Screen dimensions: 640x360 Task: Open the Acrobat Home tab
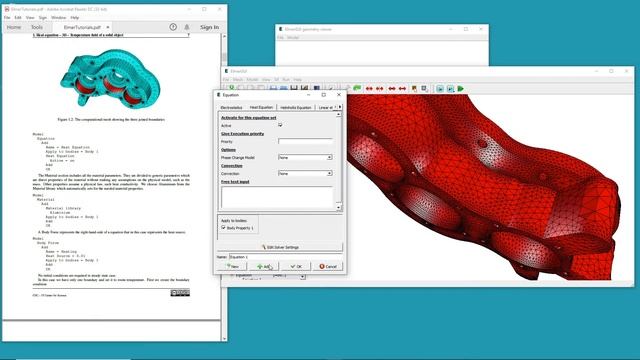click(14, 27)
